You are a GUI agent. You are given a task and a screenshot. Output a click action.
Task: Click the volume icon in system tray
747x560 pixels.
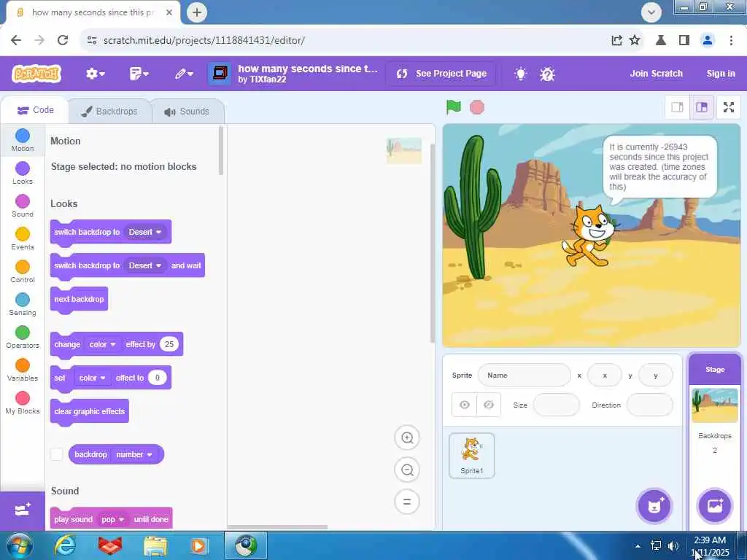(x=673, y=545)
